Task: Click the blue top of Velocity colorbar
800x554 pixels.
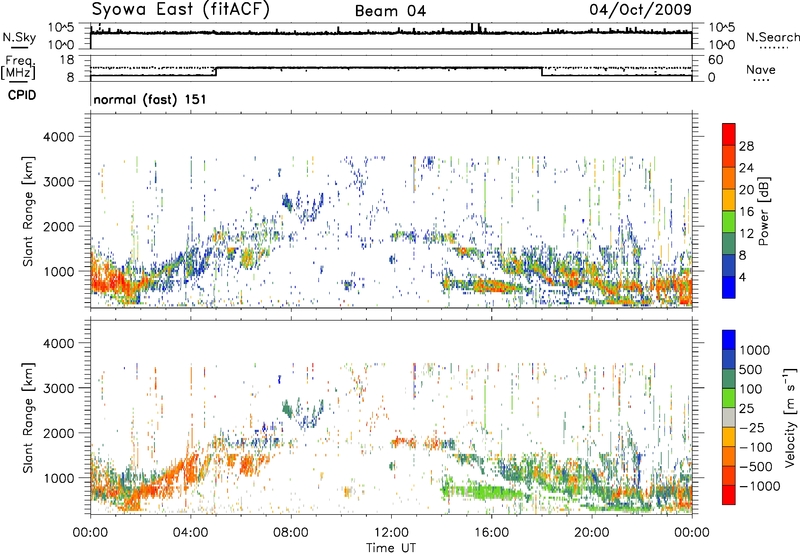Action: point(729,340)
